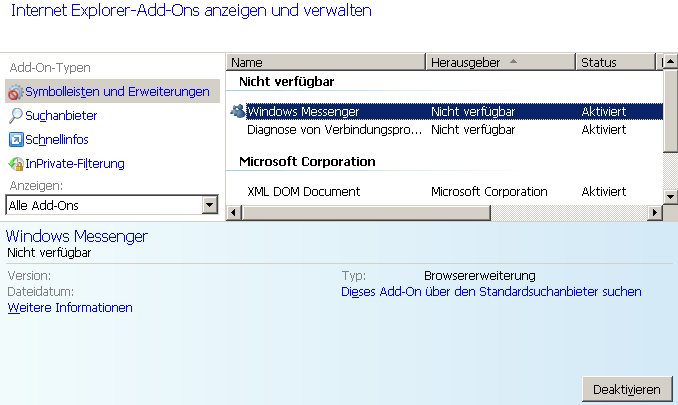678x405 pixels.
Task: Click Aktiviert status of Diagnose row
Action: [604, 130]
